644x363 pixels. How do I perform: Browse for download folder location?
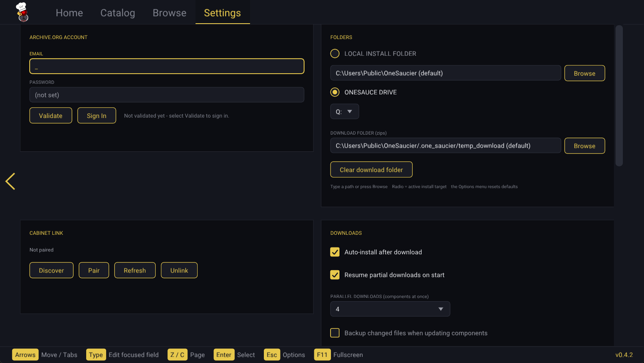[x=585, y=146]
